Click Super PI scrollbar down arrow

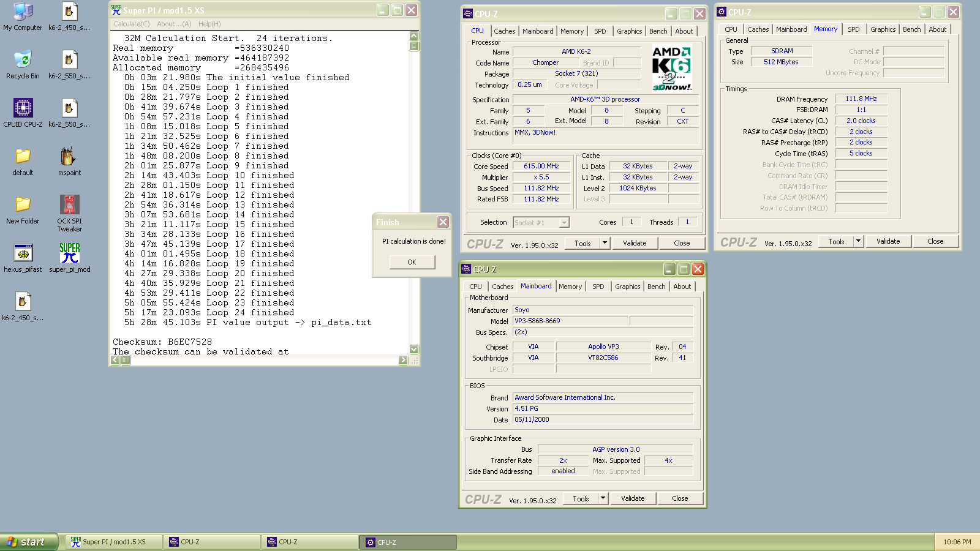[x=414, y=349]
